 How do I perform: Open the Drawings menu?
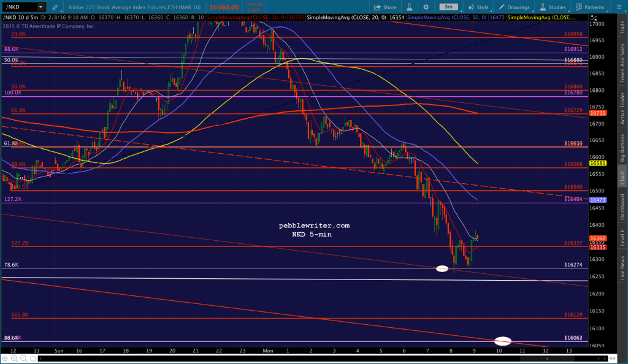[514, 7]
